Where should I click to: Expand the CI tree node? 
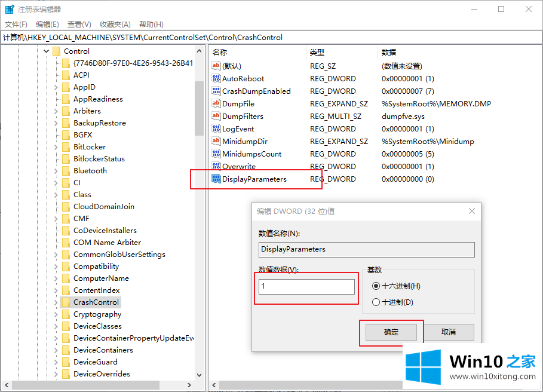[56, 183]
